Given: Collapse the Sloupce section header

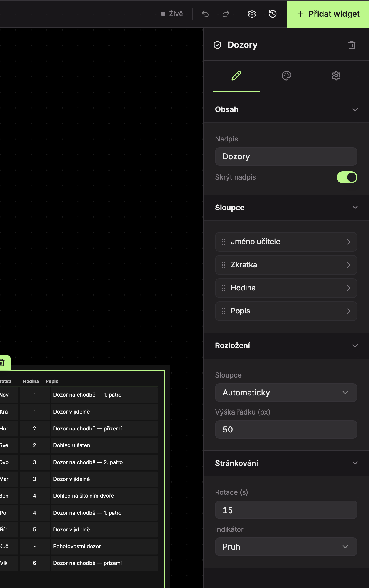Looking at the screenshot, I should 286,208.
